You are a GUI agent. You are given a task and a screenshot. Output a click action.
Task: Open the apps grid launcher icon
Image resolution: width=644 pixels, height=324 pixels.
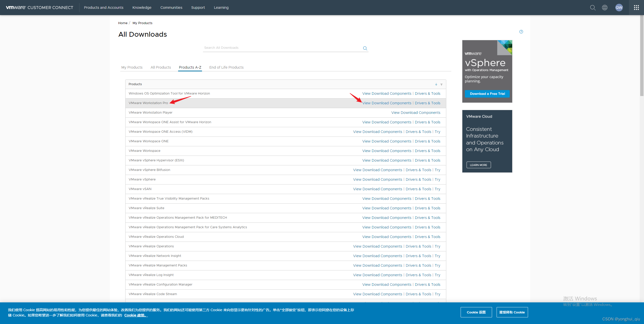[x=636, y=8]
